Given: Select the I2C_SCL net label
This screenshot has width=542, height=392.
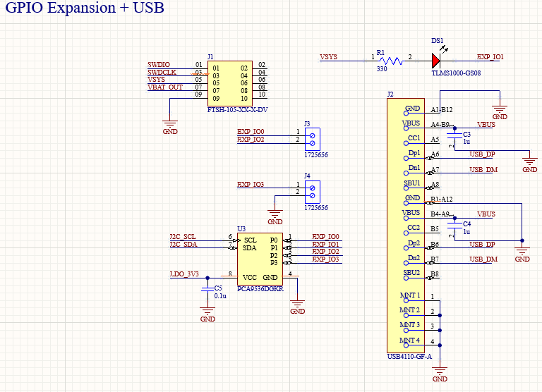Looking at the screenshot, I should point(183,237).
